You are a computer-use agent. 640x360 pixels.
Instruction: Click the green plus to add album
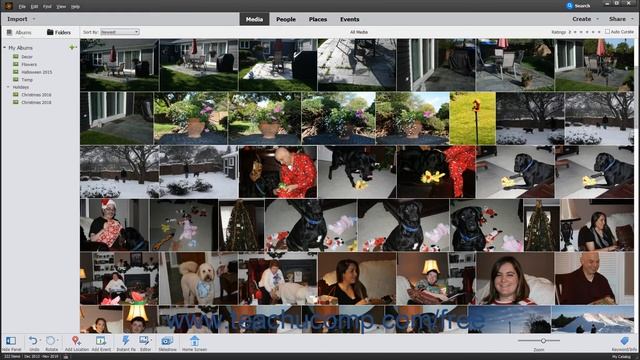click(x=72, y=47)
